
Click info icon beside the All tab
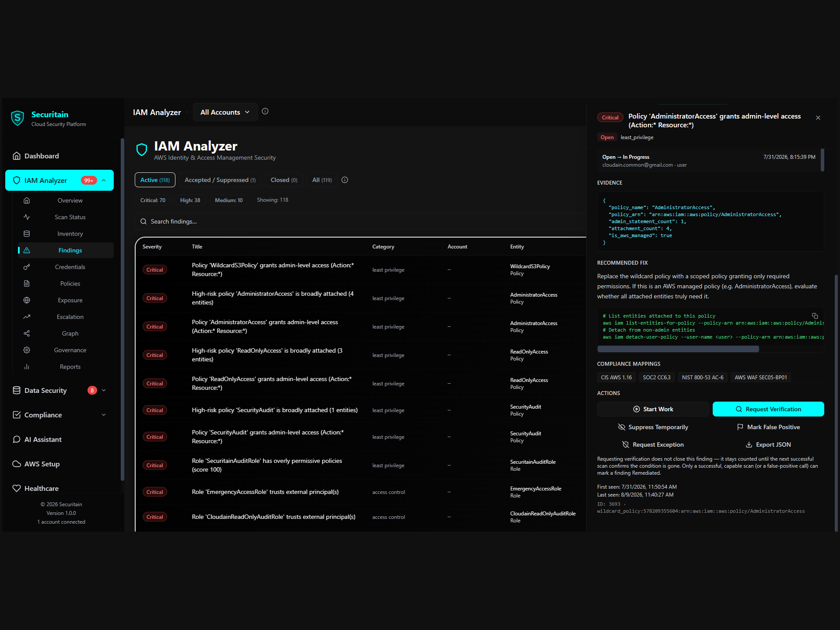(x=345, y=180)
